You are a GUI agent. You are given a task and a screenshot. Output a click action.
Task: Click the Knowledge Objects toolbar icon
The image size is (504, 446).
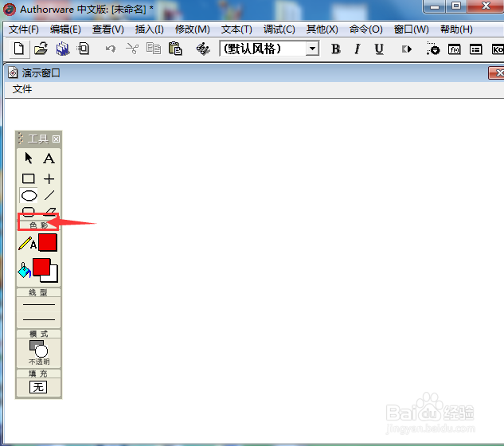pos(498,49)
